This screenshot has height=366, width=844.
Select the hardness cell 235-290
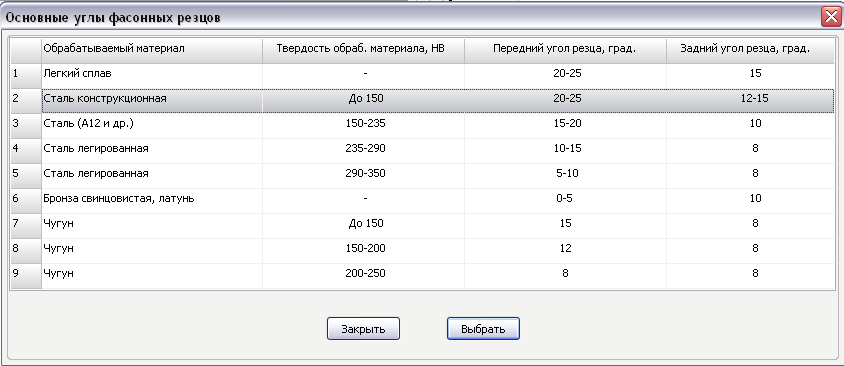[363, 150]
